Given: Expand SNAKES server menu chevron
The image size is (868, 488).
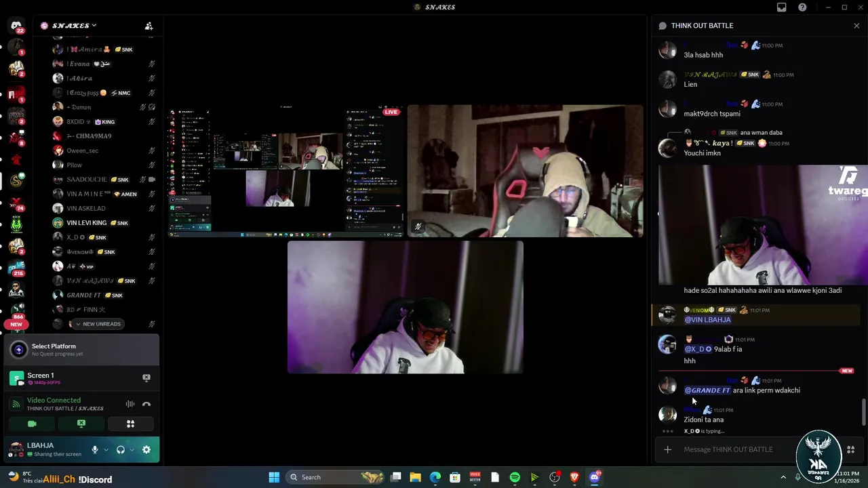Looking at the screenshot, I should point(94,26).
